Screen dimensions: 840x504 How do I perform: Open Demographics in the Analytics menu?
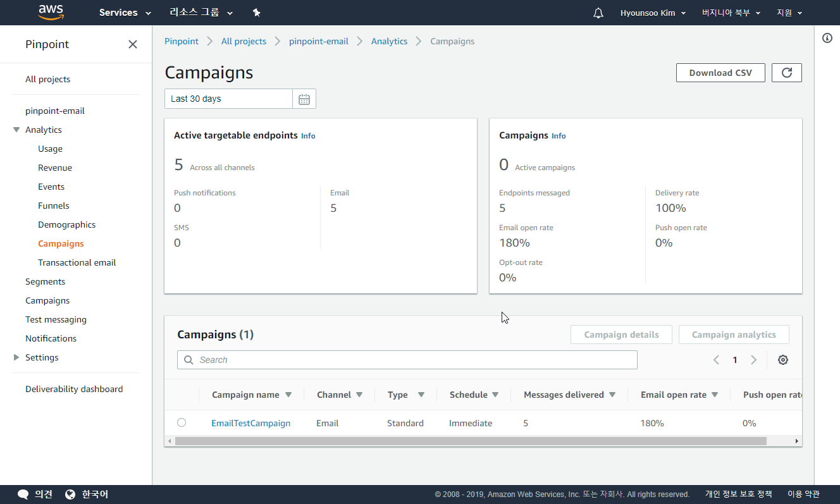(x=66, y=224)
